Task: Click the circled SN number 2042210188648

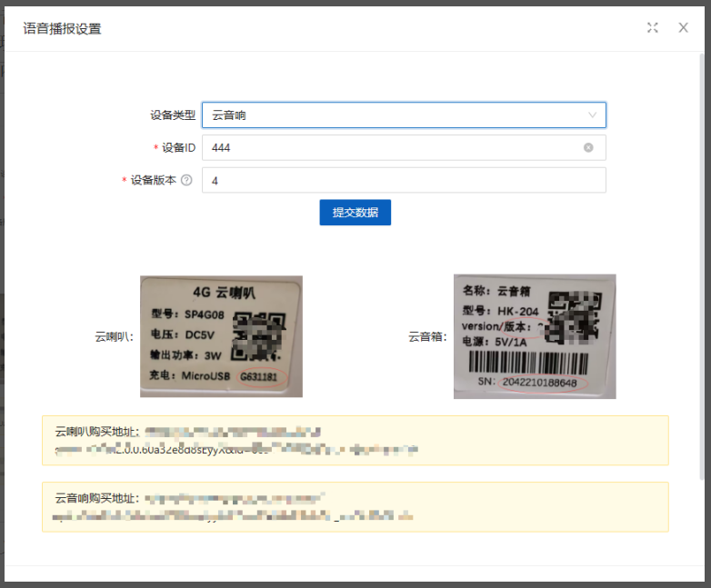Action: click(538, 383)
